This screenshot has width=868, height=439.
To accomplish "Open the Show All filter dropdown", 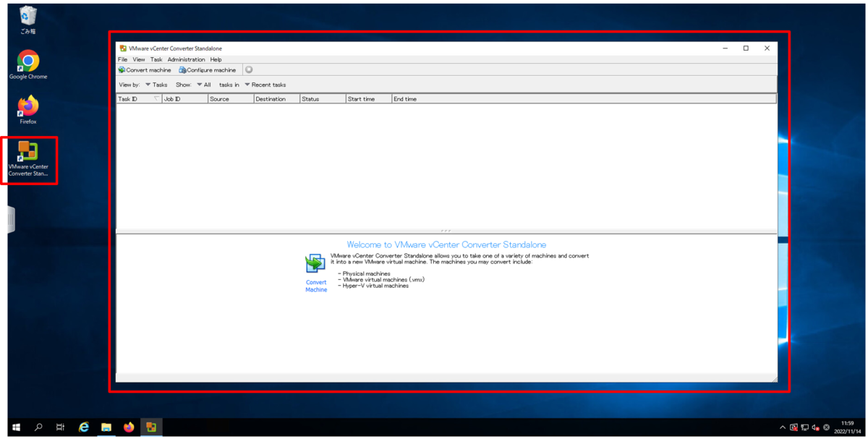I will [x=204, y=85].
